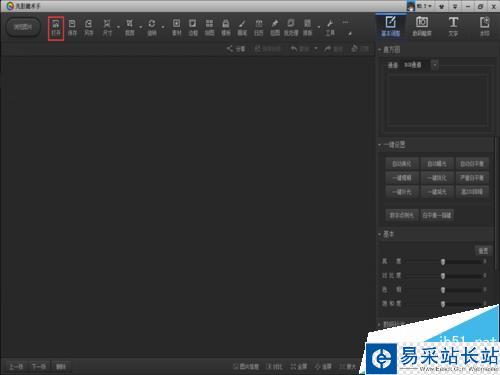Open the 批处理 batch processing tool
The height and width of the screenshot is (375, 500).
point(291,28)
